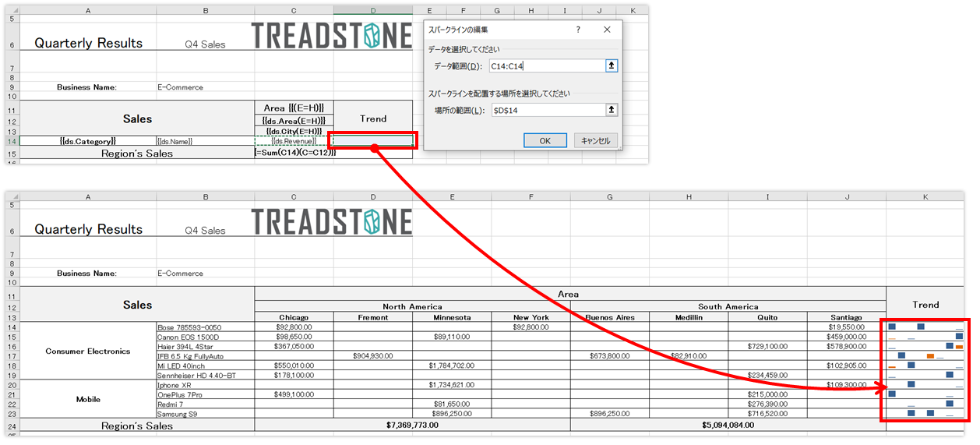Click the South America header cell

(728, 306)
